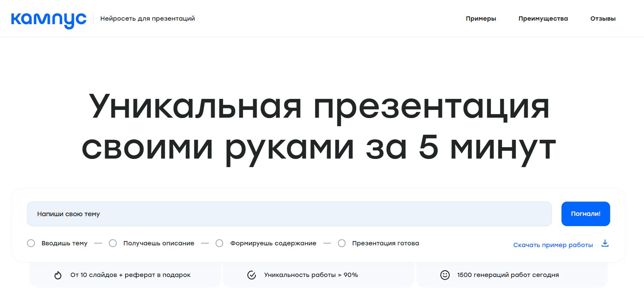This screenshot has height=299, width=644.
Task: Click the smiley icon near 1500 генераций
Action: click(445, 275)
